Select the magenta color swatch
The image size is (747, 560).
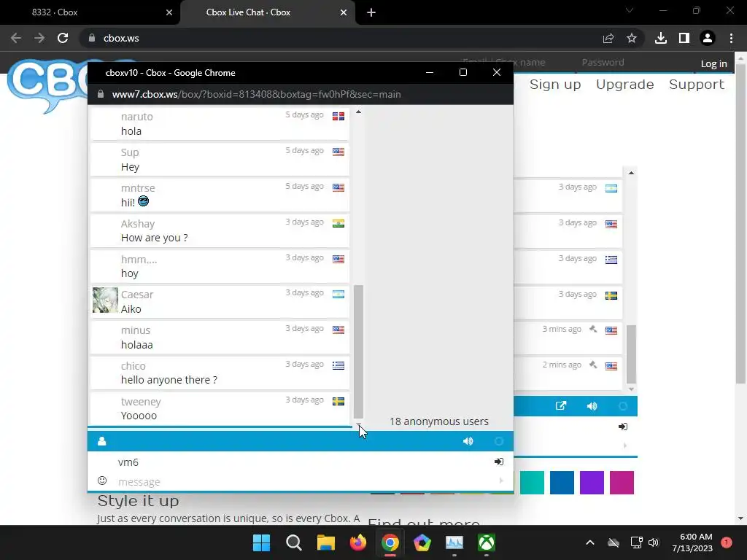click(622, 483)
